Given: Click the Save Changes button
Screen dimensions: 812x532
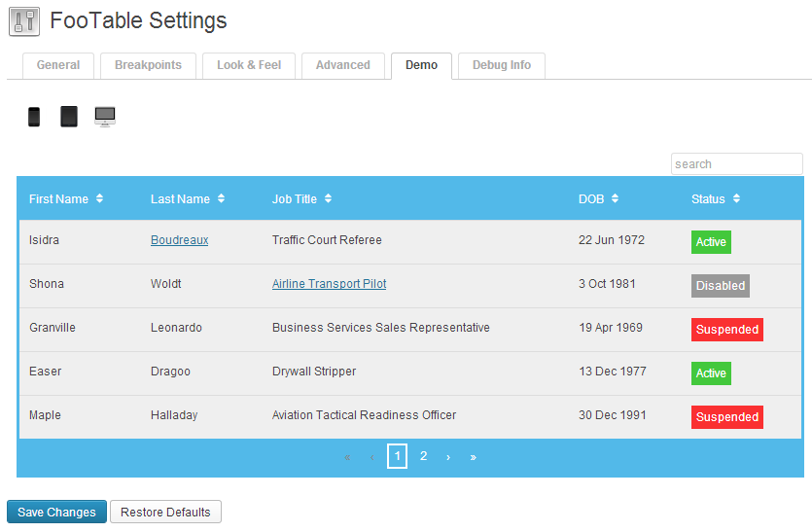Looking at the screenshot, I should (x=56, y=513).
